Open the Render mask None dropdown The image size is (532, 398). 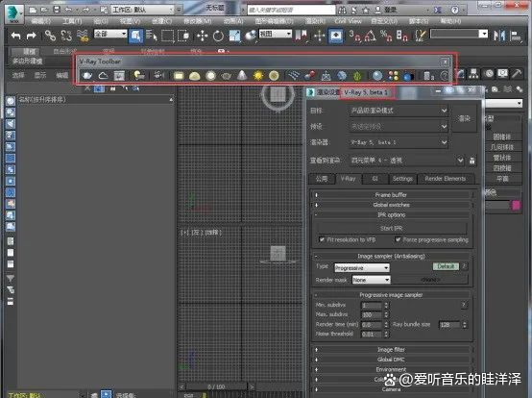(x=372, y=280)
